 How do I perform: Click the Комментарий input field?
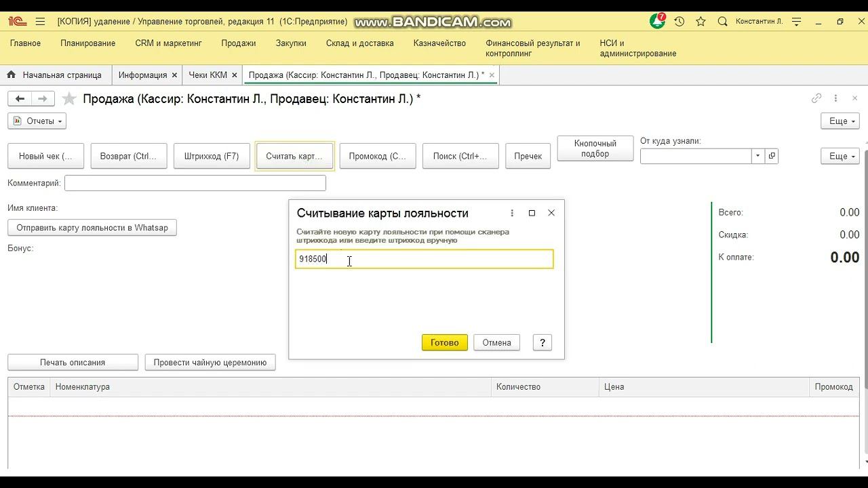pyautogui.click(x=195, y=183)
